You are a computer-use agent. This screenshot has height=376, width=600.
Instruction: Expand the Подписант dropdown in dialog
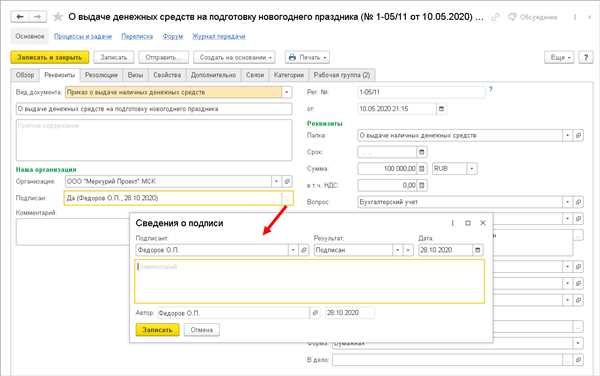(293, 250)
